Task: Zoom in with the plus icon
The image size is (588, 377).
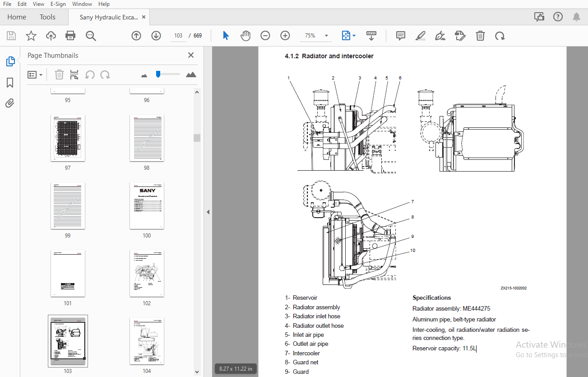Action: [285, 36]
